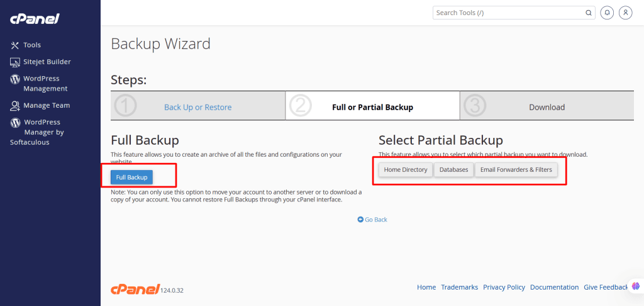Viewport: 644px width, 306px height.
Task: Open the notifications bell icon
Action: [607, 13]
